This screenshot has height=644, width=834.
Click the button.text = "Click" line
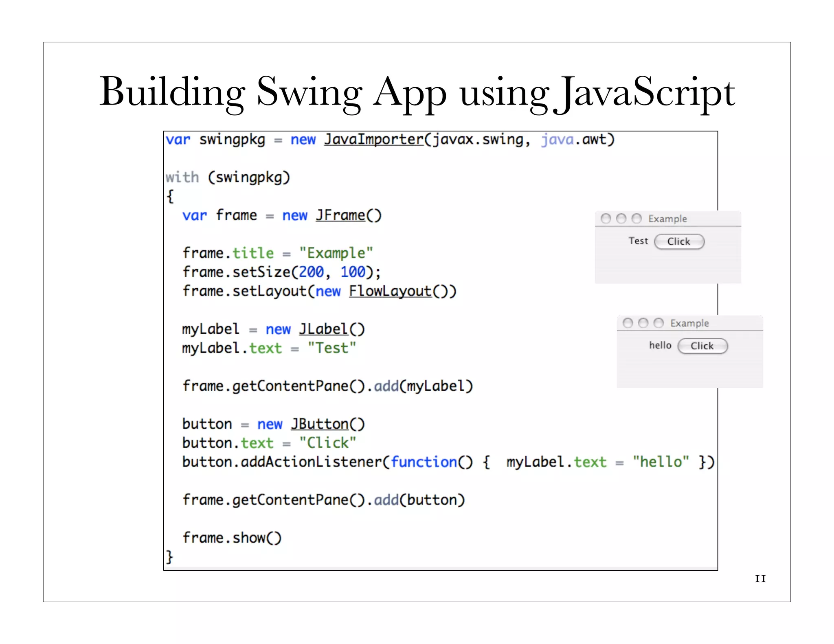(x=269, y=443)
